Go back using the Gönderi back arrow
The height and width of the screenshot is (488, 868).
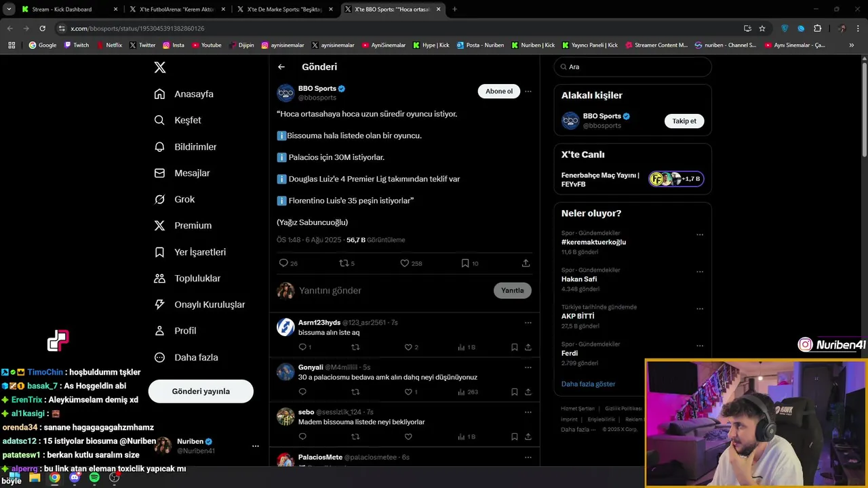click(x=281, y=66)
